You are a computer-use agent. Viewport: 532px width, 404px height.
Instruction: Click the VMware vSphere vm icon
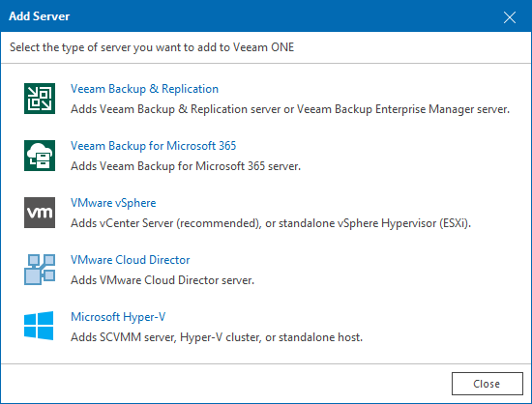point(40,213)
